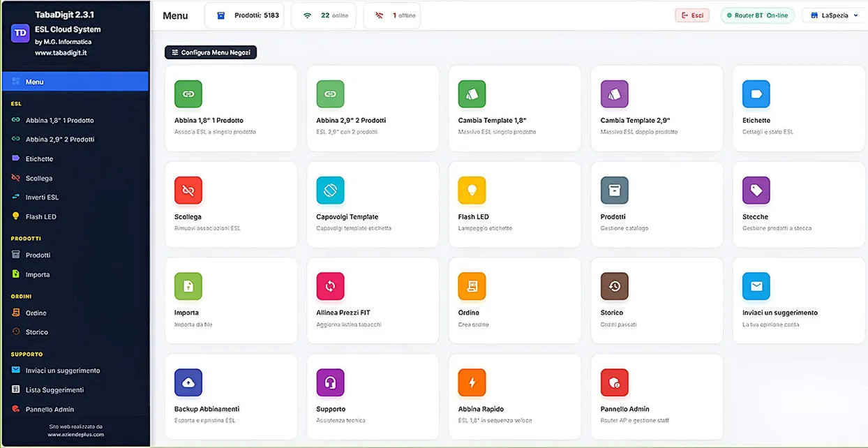Click the red wifi-off offline icon
Viewport: 868px width, 448px height.
point(380,15)
